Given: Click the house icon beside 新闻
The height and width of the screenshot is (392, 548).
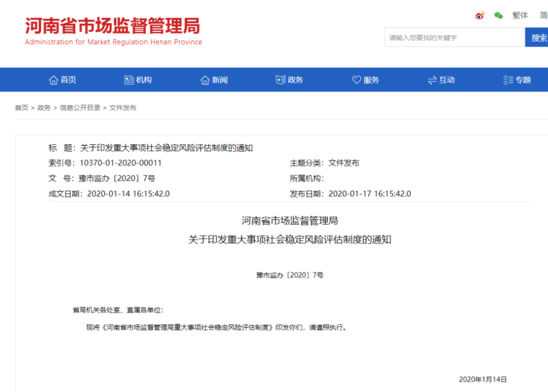Looking at the screenshot, I should (x=205, y=80).
